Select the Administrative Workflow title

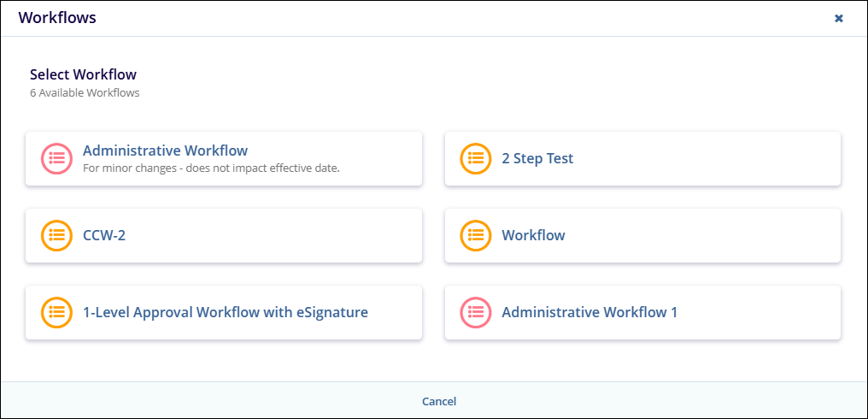165,150
